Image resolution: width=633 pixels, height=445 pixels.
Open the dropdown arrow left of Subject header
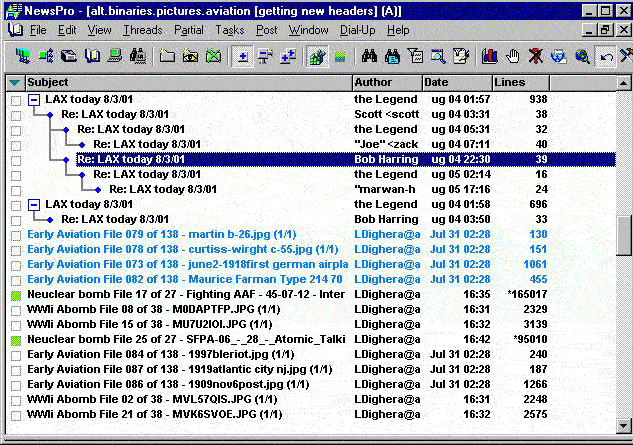click(x=15, y=81)
